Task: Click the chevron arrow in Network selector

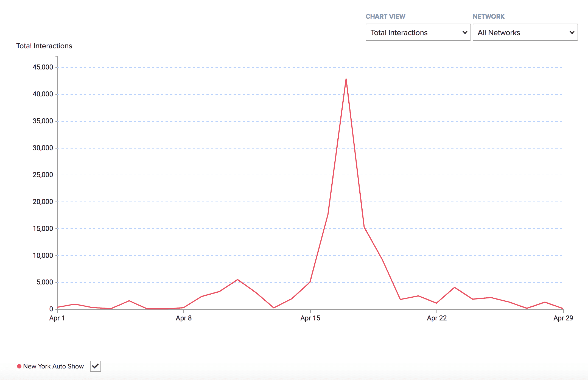Action: [572, 32]
